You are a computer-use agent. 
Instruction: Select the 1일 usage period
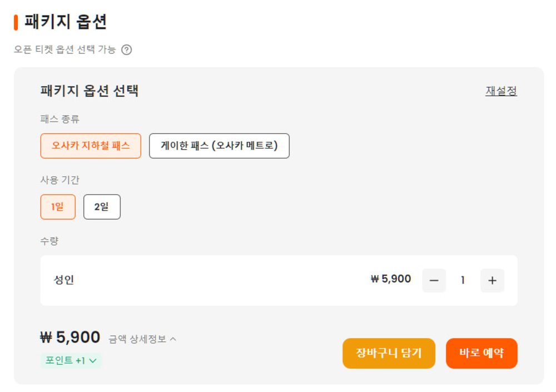pos(58,207)
